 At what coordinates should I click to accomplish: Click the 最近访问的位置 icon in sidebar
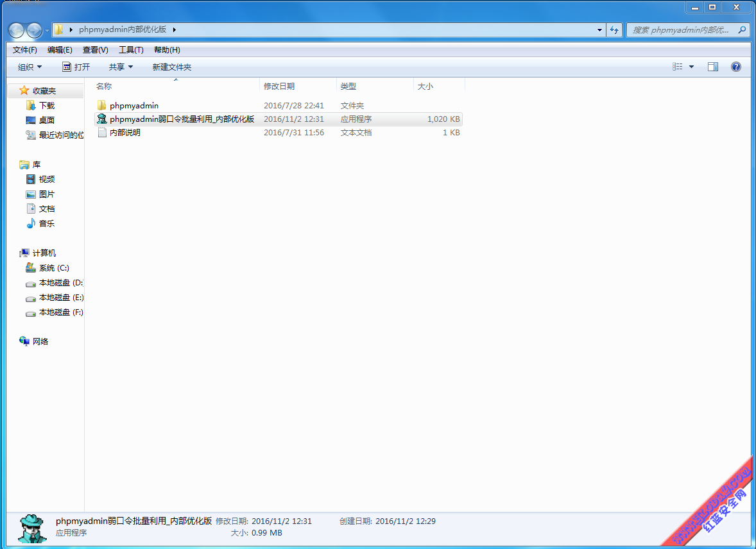(31, 135)
